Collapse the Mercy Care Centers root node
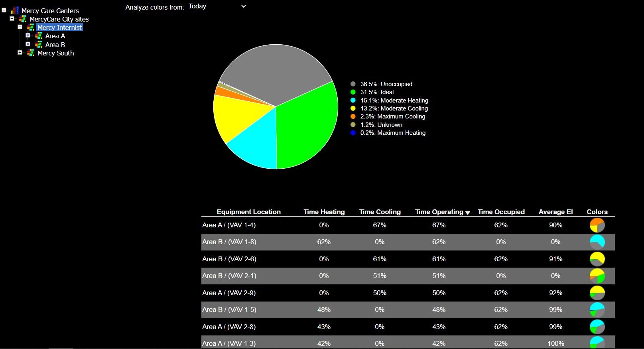Viewport: 644px width, 349px height. pyautogui.click(x=4, y=10)
